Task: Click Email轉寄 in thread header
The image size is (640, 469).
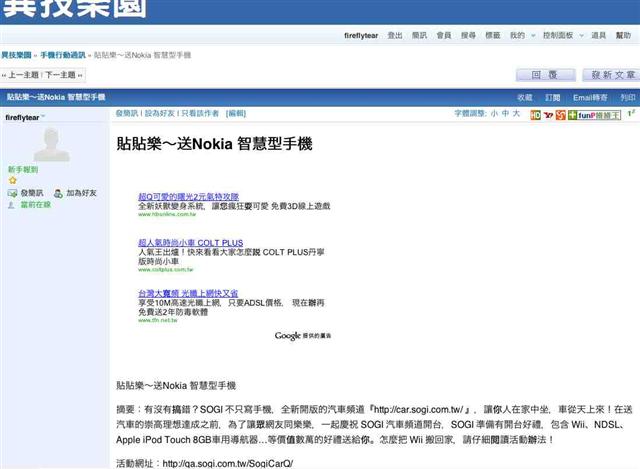Action: (590, 98)
